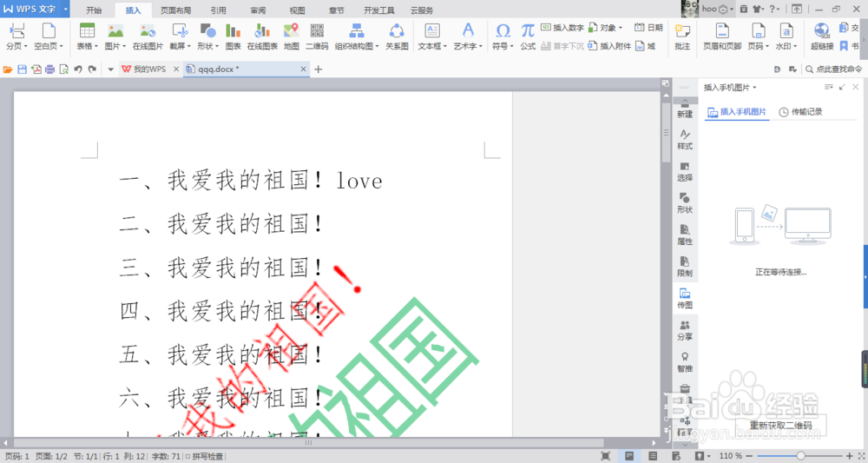The height and width of the screenshot is (463, 868).
Task: Click in 点此查找命令 command search box
Action: click(834, 69)
